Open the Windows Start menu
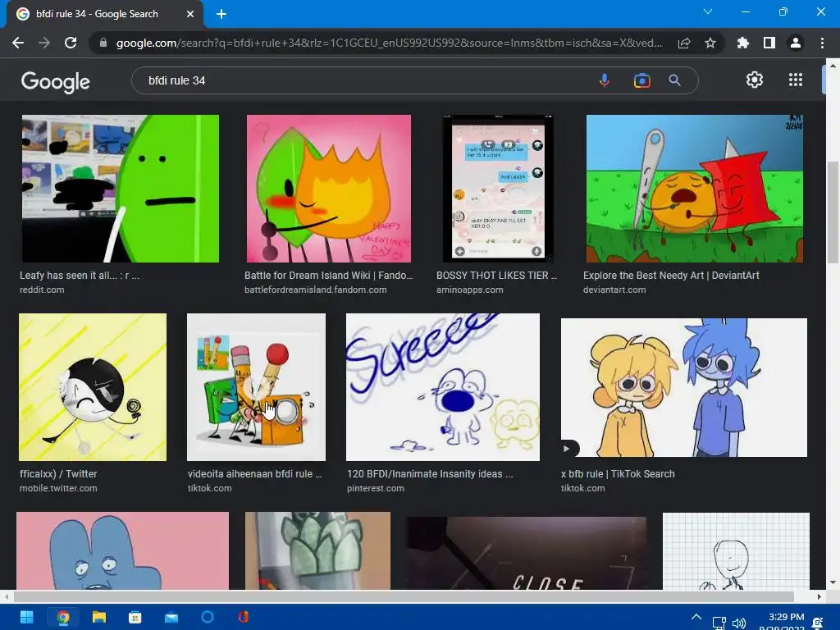840x630 pixels. 27,618
